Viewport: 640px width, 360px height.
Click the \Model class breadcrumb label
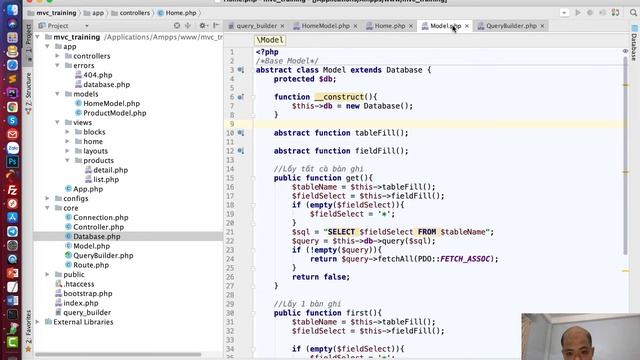[270, 40]
